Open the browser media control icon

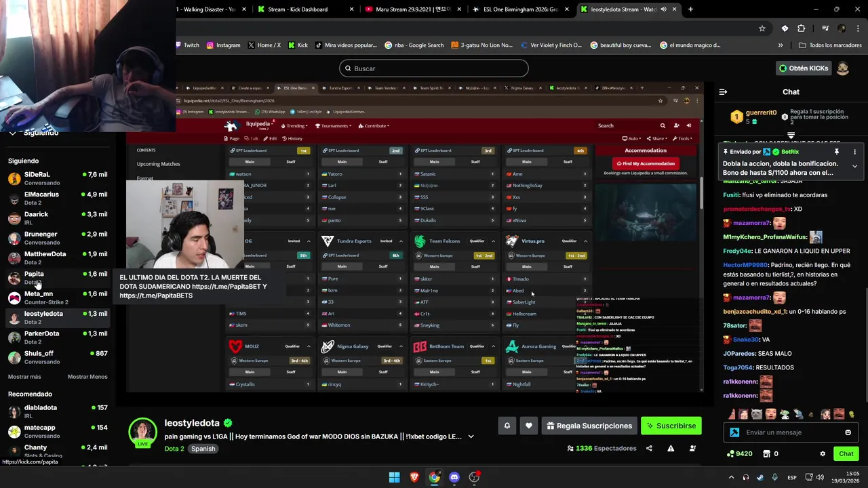click(825, 28)
